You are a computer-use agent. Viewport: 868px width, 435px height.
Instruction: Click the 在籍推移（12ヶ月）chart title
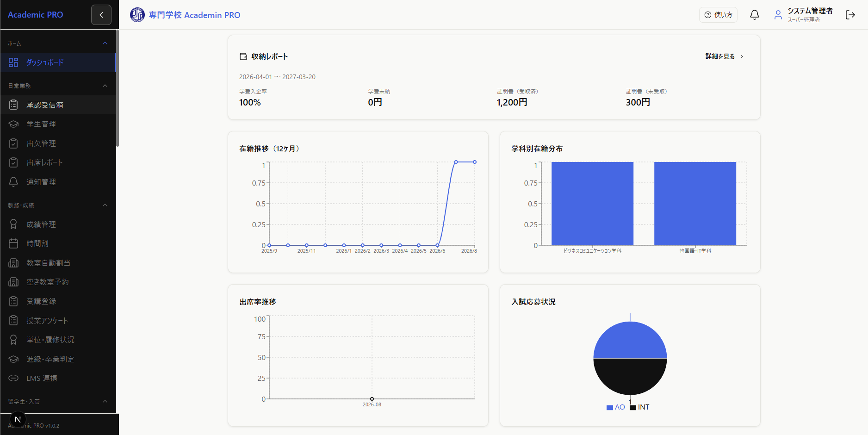click(271, 149)
